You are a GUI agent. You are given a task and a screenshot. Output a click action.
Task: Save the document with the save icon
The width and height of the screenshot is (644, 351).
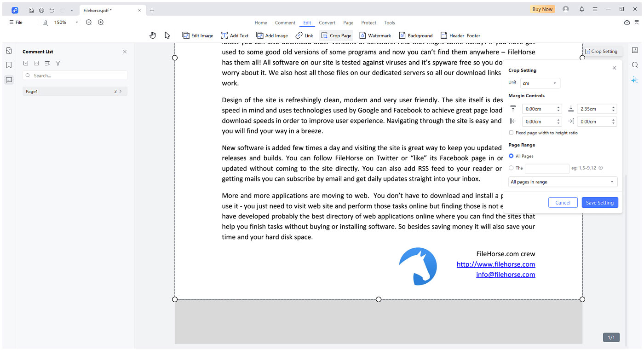click(x=31, y=10)
